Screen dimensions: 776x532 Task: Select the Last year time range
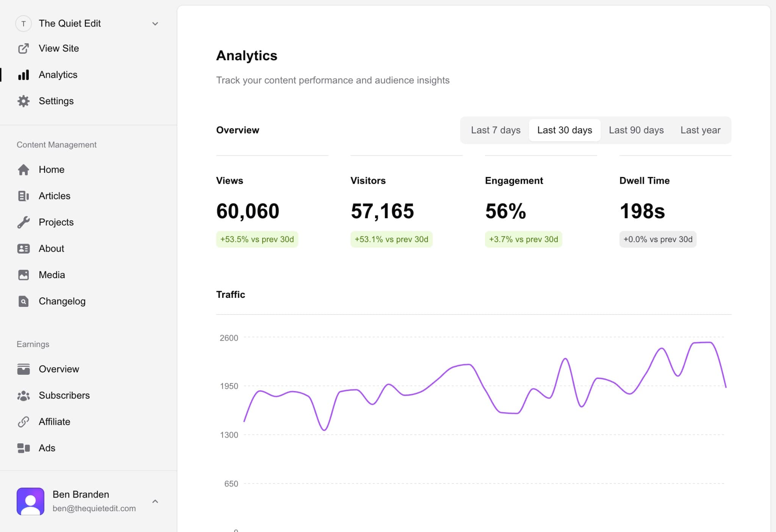700,130
